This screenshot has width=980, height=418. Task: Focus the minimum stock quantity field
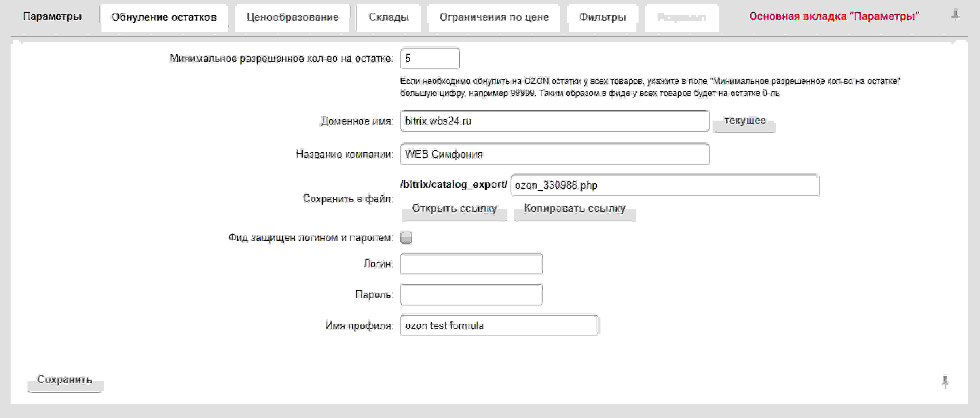click(429, 58)
